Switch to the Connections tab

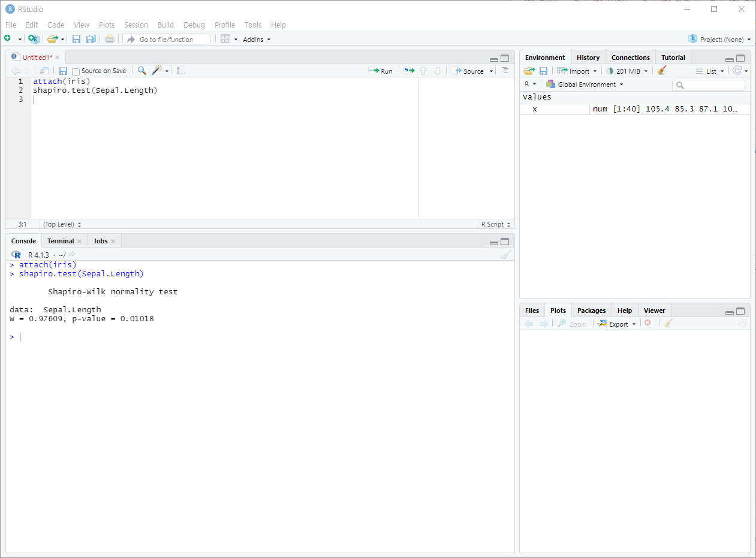[631, 58]
